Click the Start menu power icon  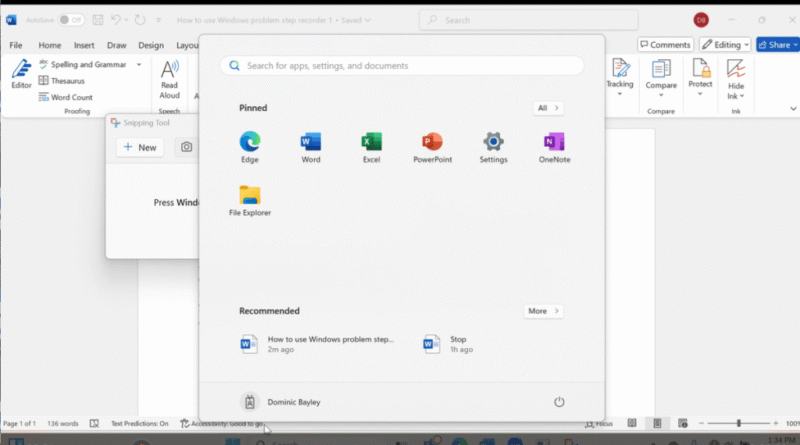pyautogui.click(x=559, y=402)
